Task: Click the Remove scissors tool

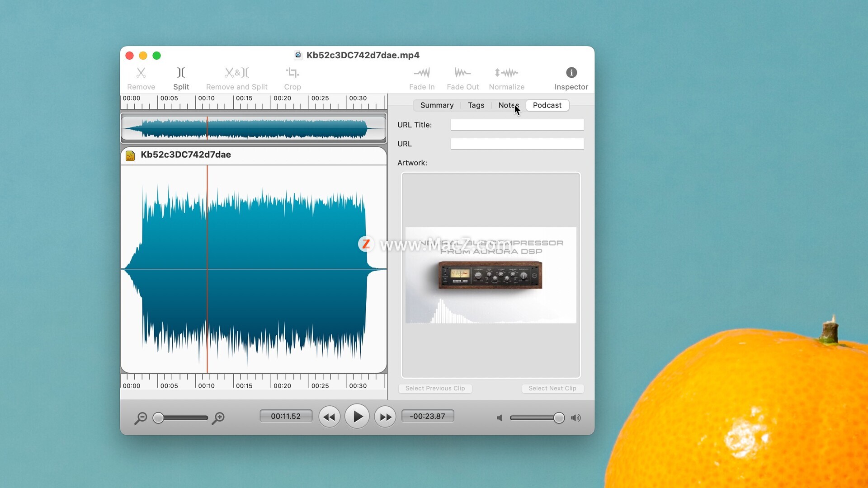Action: coord(141,78)
